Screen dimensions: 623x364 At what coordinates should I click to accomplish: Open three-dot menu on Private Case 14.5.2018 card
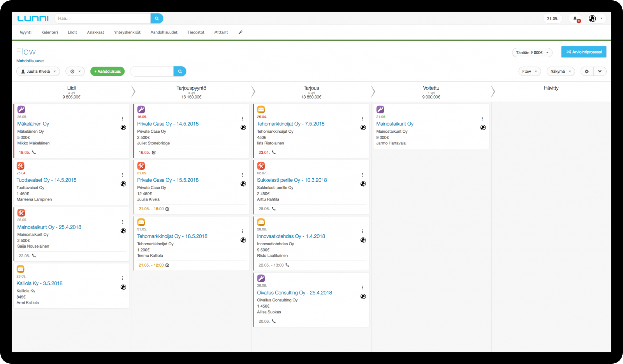pyautogui.click(x=242, y=119)
